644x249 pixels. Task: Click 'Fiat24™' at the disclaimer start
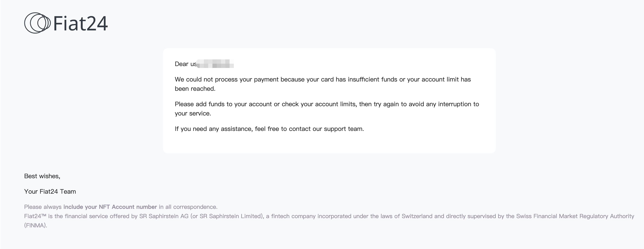[x=35, y=216]
